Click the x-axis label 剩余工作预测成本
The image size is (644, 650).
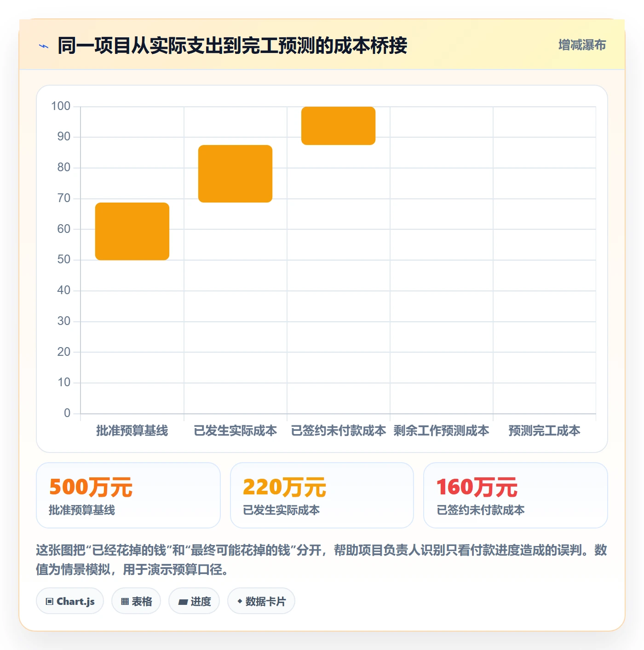442,431
